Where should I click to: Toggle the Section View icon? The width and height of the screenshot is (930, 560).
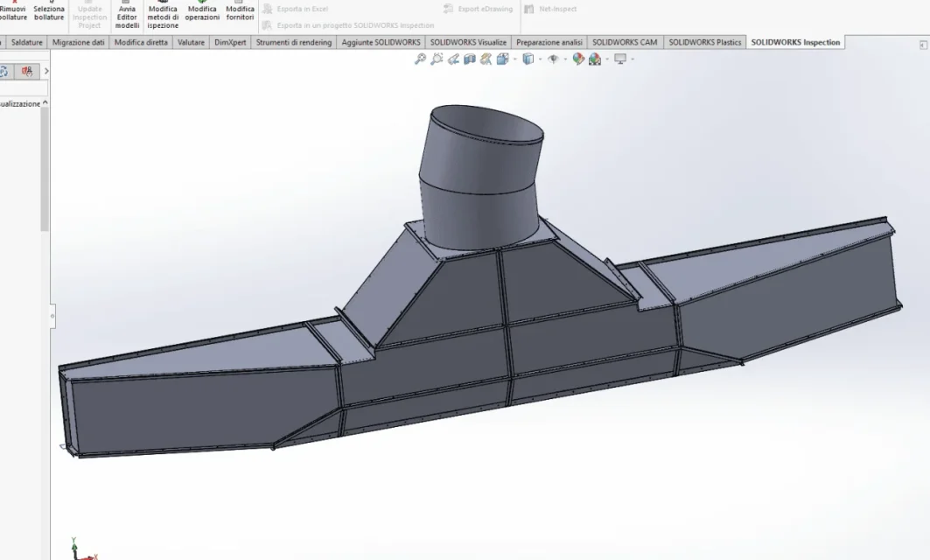(x=470, y=59)
